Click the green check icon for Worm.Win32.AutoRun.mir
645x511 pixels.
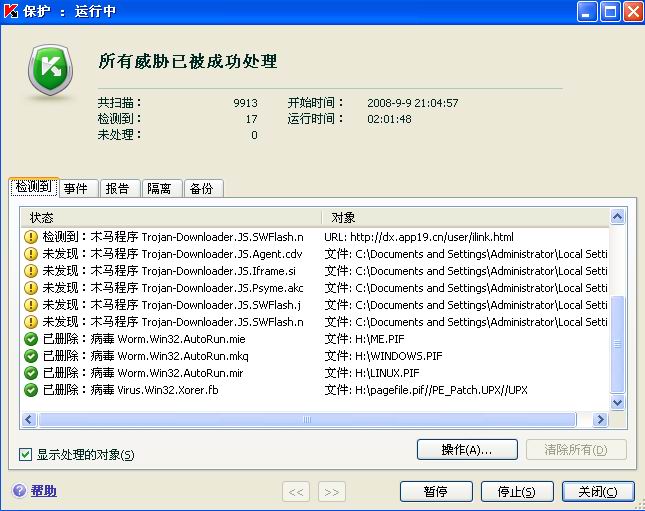[31, 373]
